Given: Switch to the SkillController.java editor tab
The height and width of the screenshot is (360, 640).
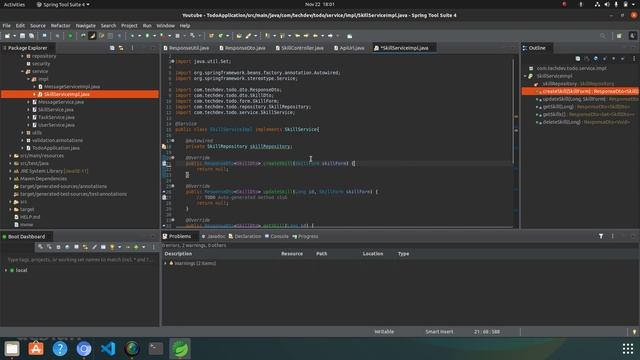Looking at the screenshot, I should (299, 48).
